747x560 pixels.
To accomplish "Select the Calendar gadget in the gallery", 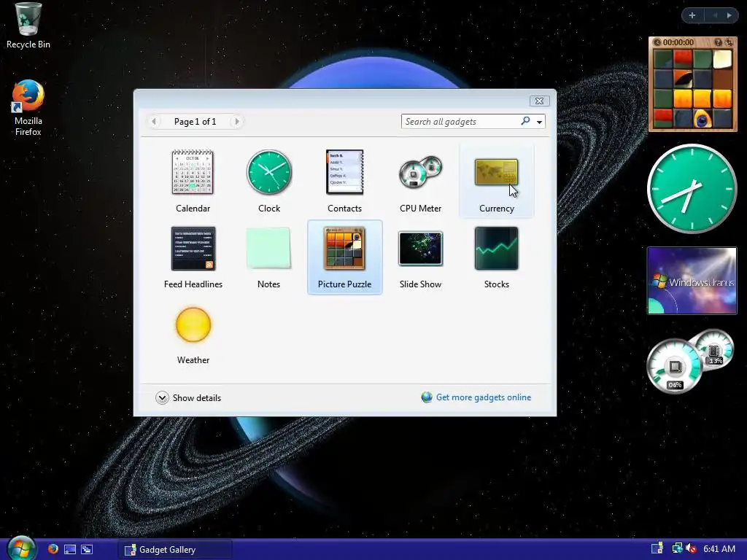I will tap(193, 172).
